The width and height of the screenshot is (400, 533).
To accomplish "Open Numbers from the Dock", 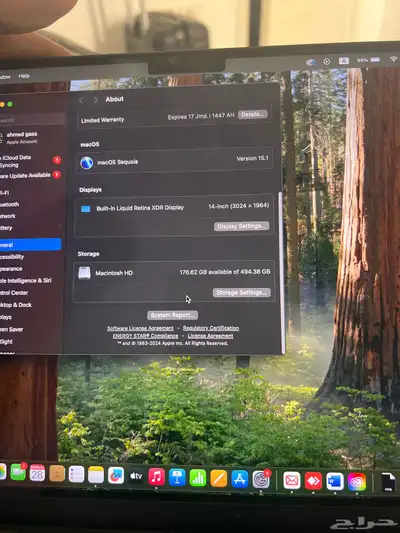I will [x=198, y=478].
